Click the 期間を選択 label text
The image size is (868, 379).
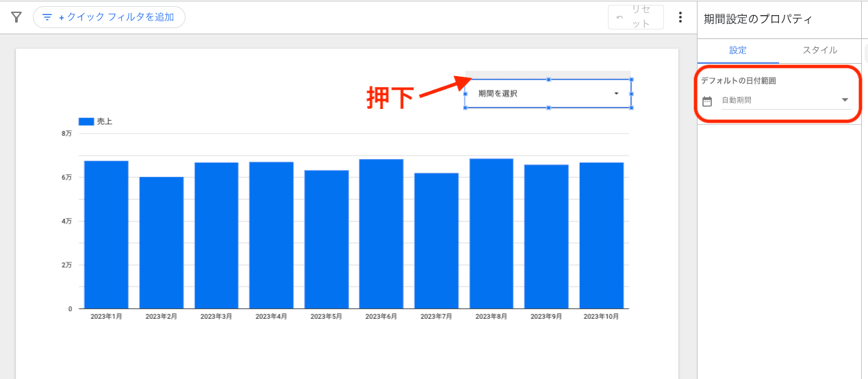point(498,93)
